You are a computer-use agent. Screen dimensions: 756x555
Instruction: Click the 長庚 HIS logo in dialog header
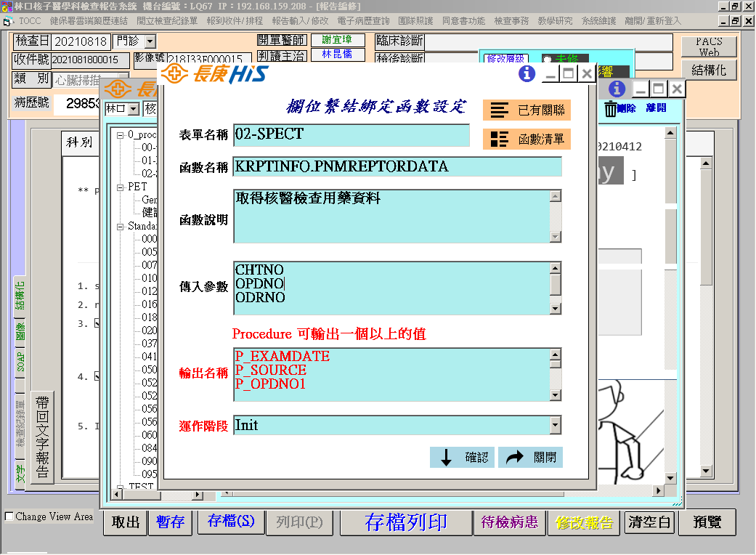tap(214, 73)
